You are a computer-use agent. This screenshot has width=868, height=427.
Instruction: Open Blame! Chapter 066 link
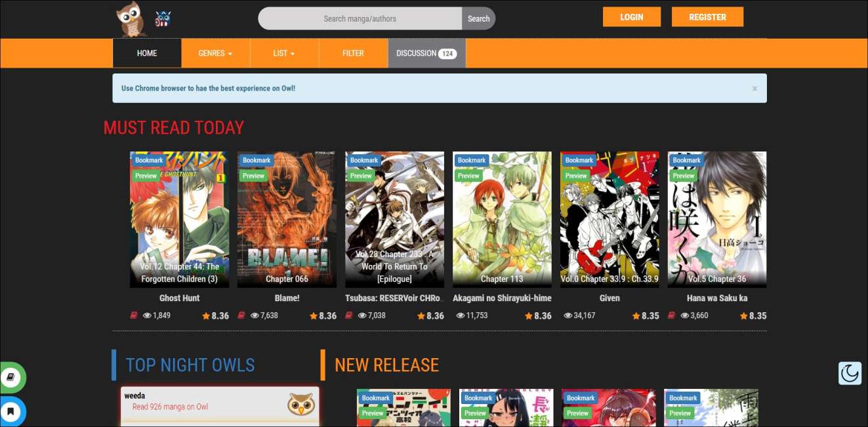(287, 279)
